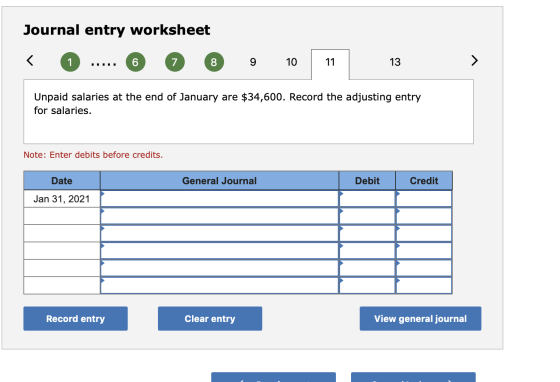Select second row General Journal account field
The image size is (560, 382).
[x=219, y=216]
